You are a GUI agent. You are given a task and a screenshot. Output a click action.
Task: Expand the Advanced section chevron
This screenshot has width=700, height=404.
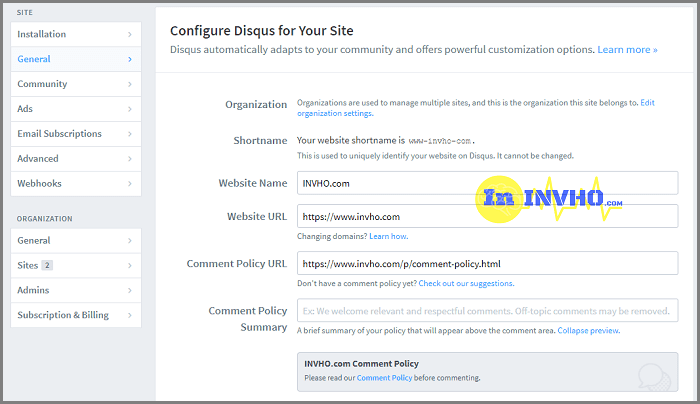130,159
